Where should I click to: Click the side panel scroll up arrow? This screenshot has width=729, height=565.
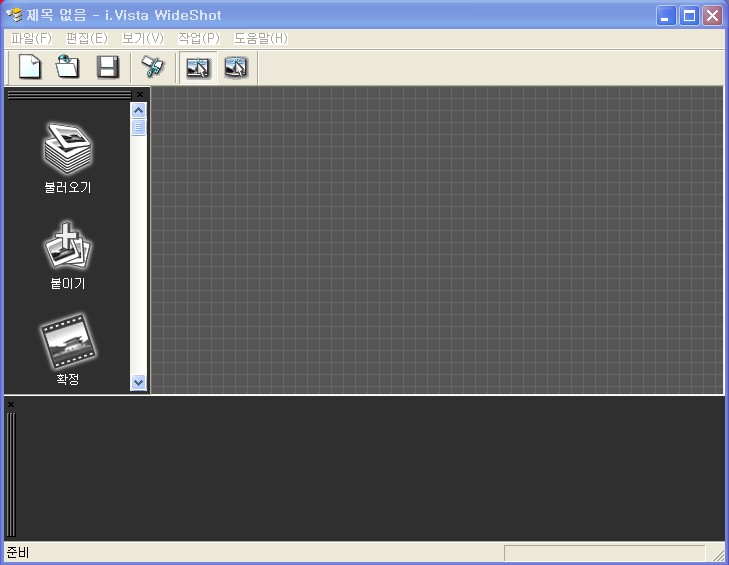click(x=139, y=110)
